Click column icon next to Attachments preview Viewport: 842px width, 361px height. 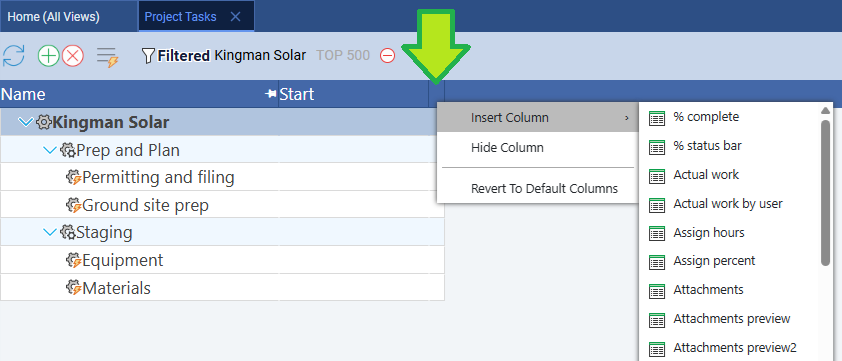(657, 320)
